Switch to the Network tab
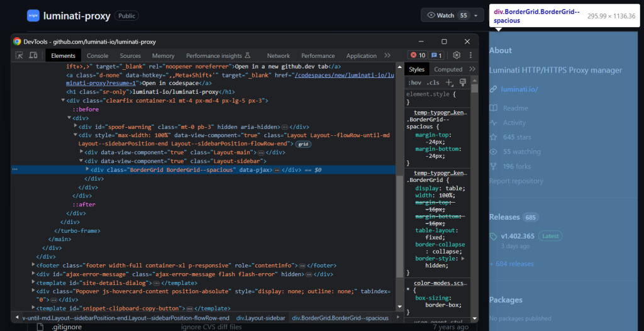Image resolution: width=644 pixels, height=331 pixels. tap(278, 56)
